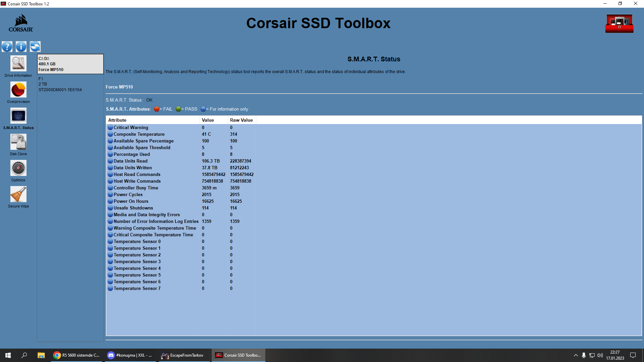Click the Raw Value column header
This screenshot has height=362, width=644.
[x=241, y=120]
